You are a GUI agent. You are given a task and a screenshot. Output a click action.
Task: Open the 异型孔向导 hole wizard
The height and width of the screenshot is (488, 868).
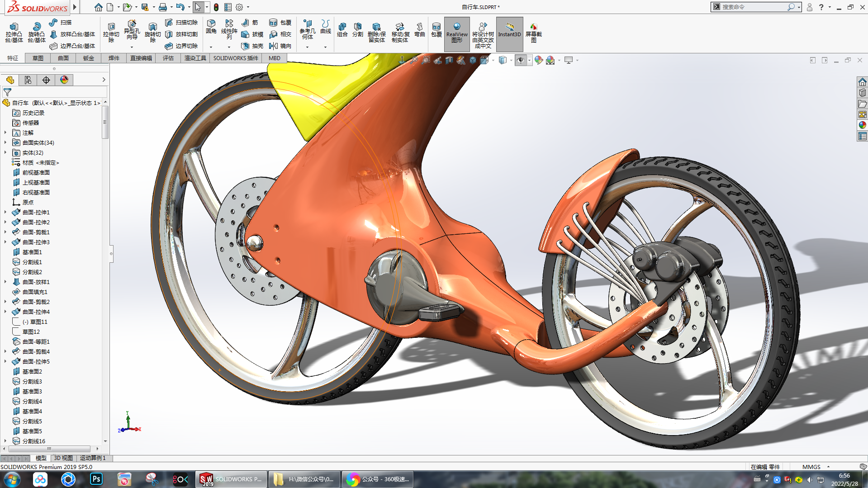point(132,30)
